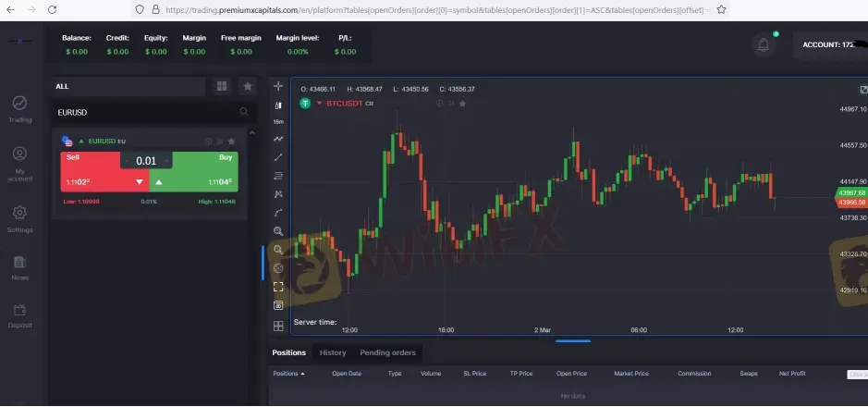Open the candlestick chart type selector
The image size is (868, 407).
(278, 105)
